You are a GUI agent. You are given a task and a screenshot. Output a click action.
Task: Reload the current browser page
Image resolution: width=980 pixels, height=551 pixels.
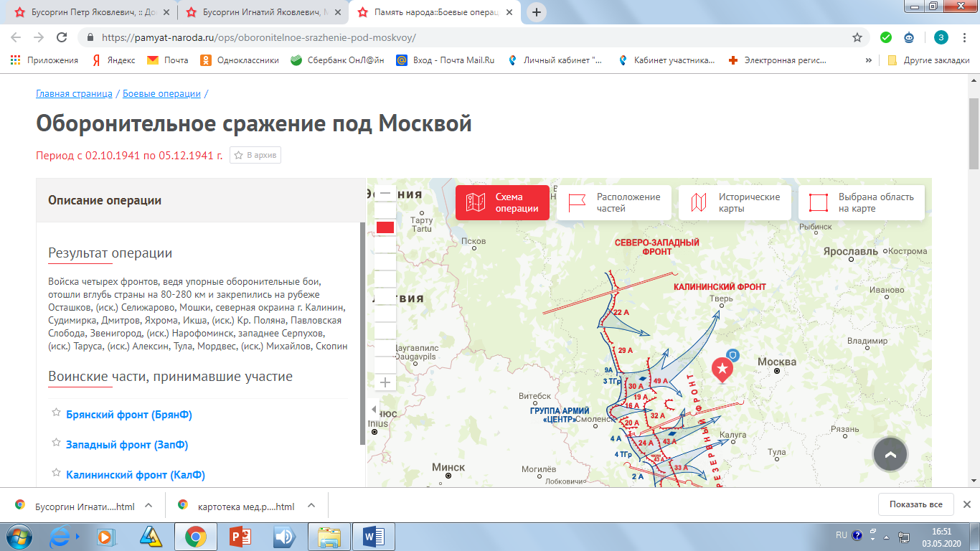tap(62, 37)
